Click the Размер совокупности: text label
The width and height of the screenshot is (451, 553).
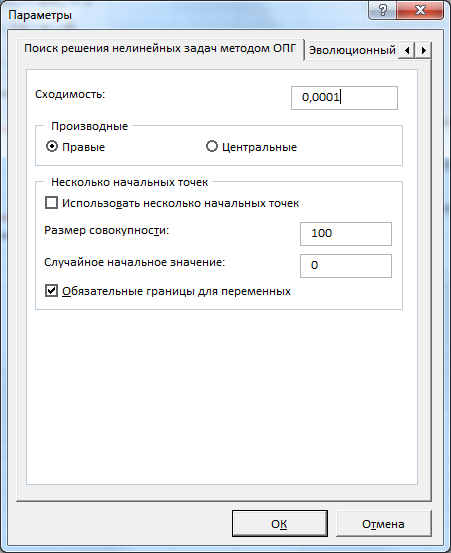click(x=106, y=231)
